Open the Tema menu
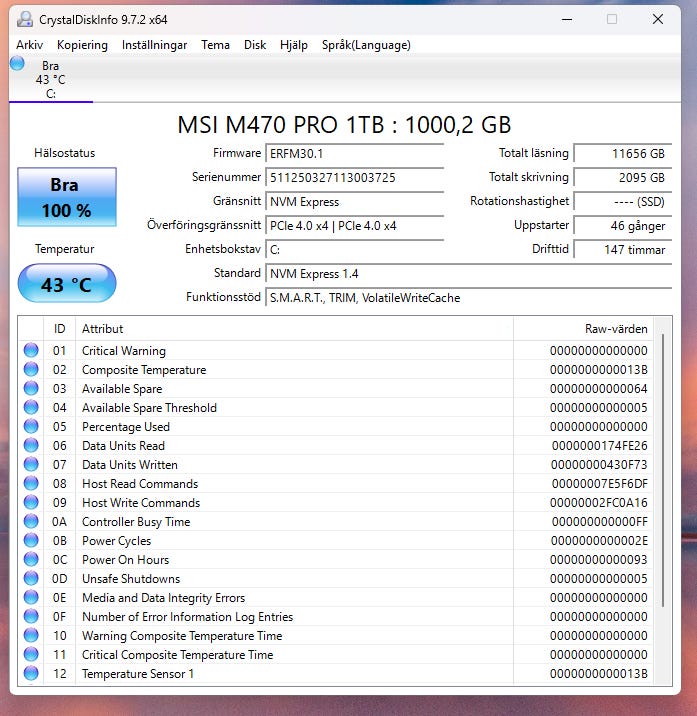This screenshot has height=716, width=697. (215, 45)
